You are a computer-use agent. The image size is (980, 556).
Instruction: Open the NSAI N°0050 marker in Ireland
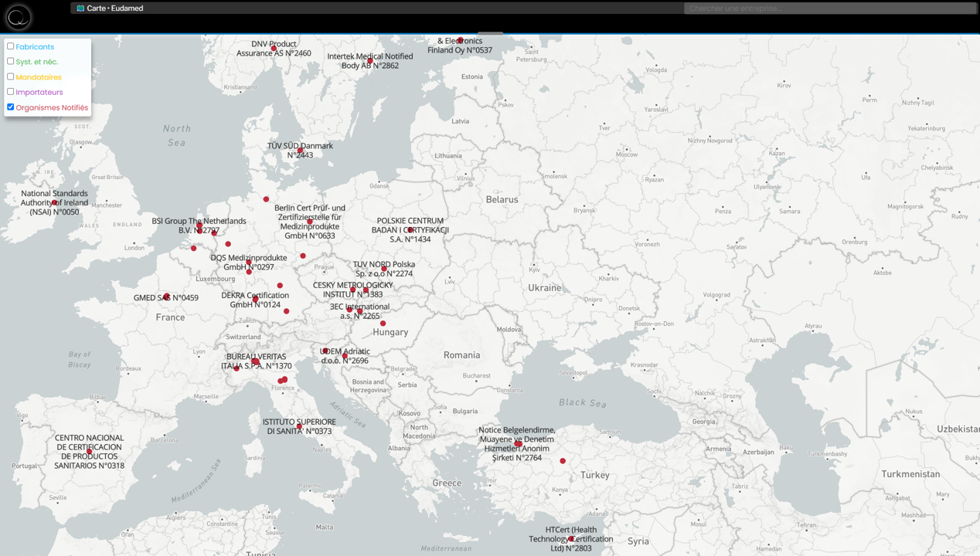click(55, 203)
